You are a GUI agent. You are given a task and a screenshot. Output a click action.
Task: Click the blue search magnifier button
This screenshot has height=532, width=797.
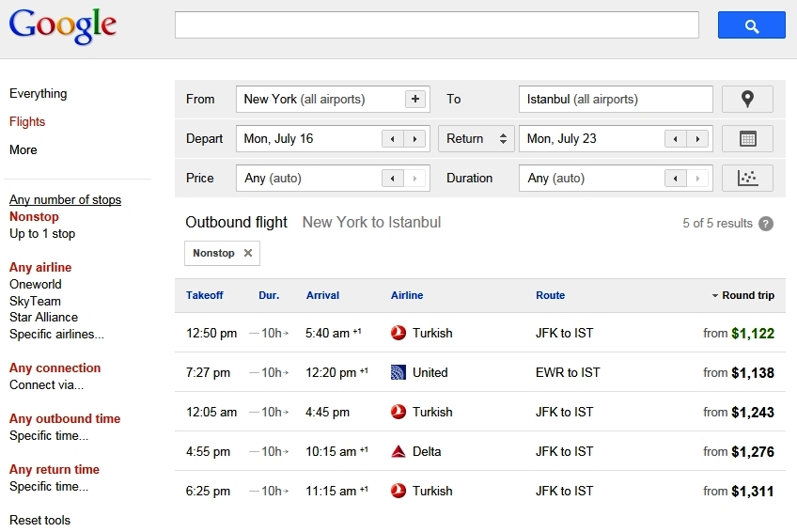coord(751,24)
